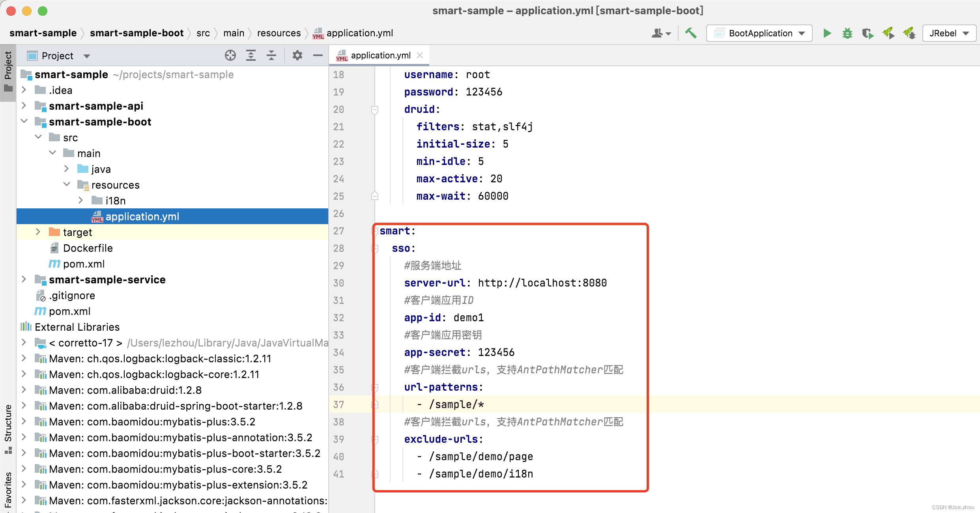Select the application.yml editor tab
Viewport: 980px width, 513px height.
(380, 55)
